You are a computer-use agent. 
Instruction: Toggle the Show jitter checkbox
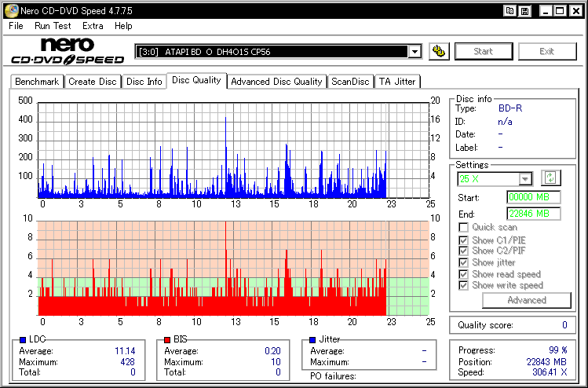pyautogui.click(x=463, y=262)
